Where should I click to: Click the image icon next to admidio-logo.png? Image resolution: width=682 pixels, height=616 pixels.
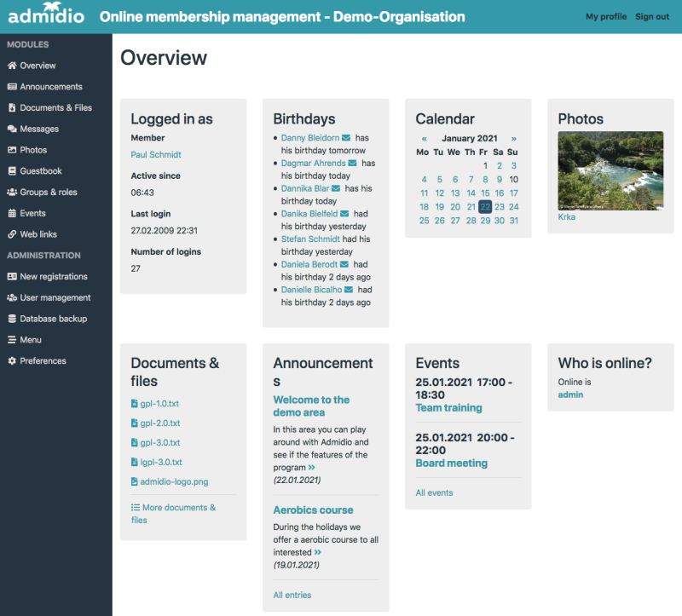[x=136, y=482]
